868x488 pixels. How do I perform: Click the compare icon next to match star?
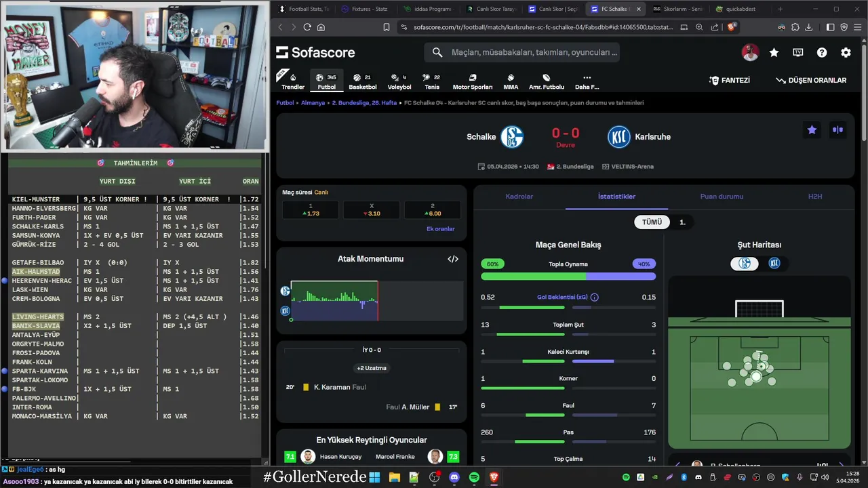[837, 130]
